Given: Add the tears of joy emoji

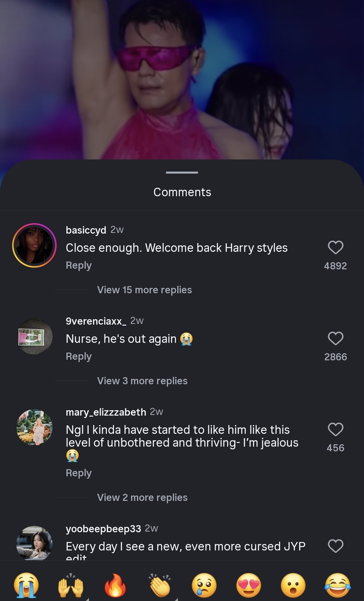Looking at the screenshot, I should [x=338, y=585].
